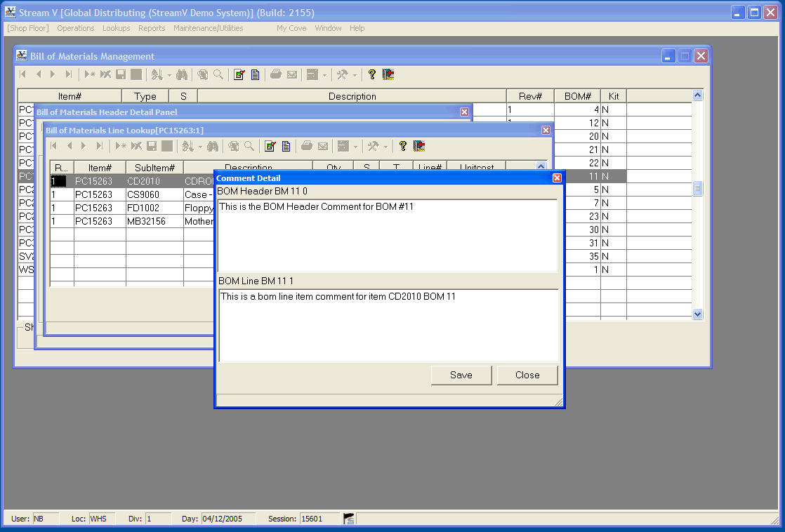
Task: Open the Maintenance/Utilities menu
Action: (209, 29)
